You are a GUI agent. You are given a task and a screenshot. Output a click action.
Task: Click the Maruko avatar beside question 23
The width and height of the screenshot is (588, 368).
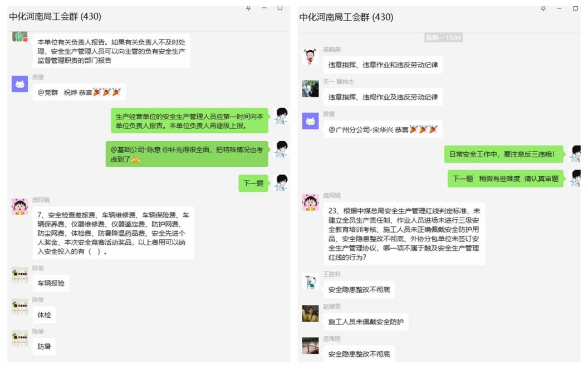(310, 203)
